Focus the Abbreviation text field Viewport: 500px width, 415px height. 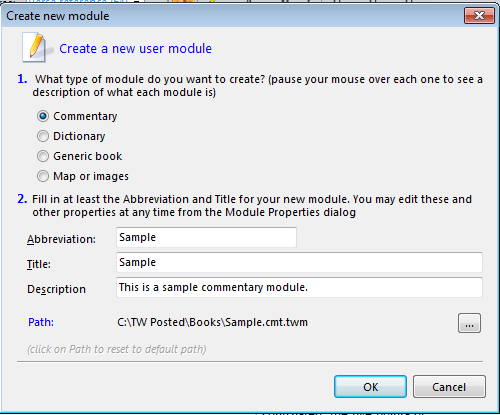click(x=206, y=237)
